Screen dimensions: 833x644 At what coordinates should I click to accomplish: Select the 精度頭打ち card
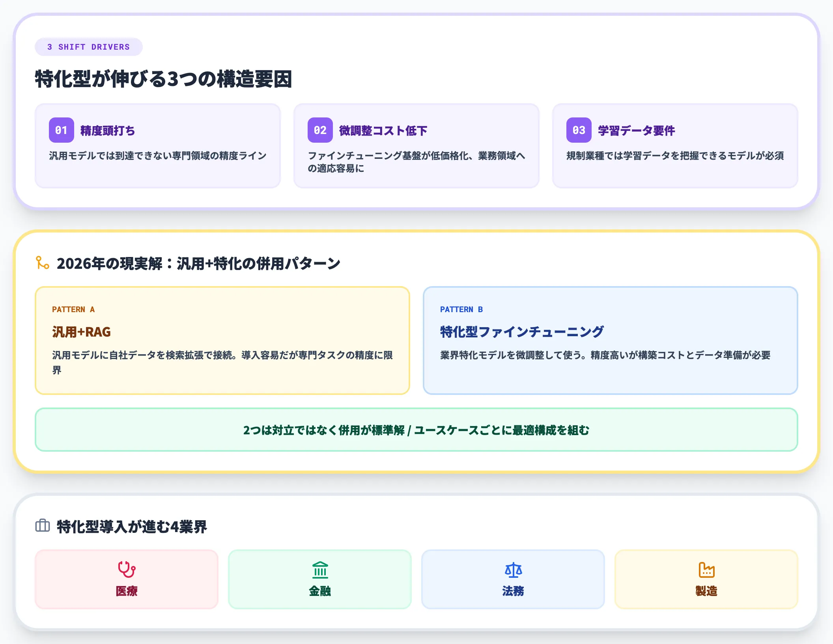(158, 146)
